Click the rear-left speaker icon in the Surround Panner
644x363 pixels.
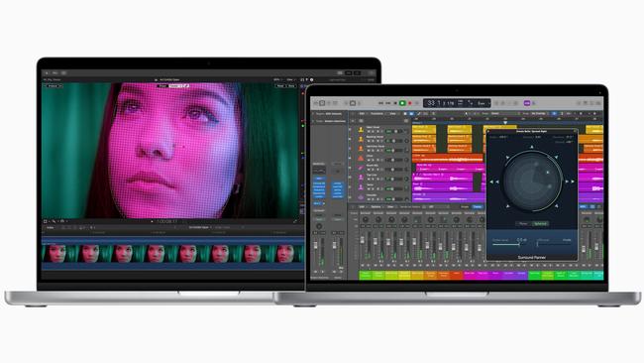click(507, 206)
